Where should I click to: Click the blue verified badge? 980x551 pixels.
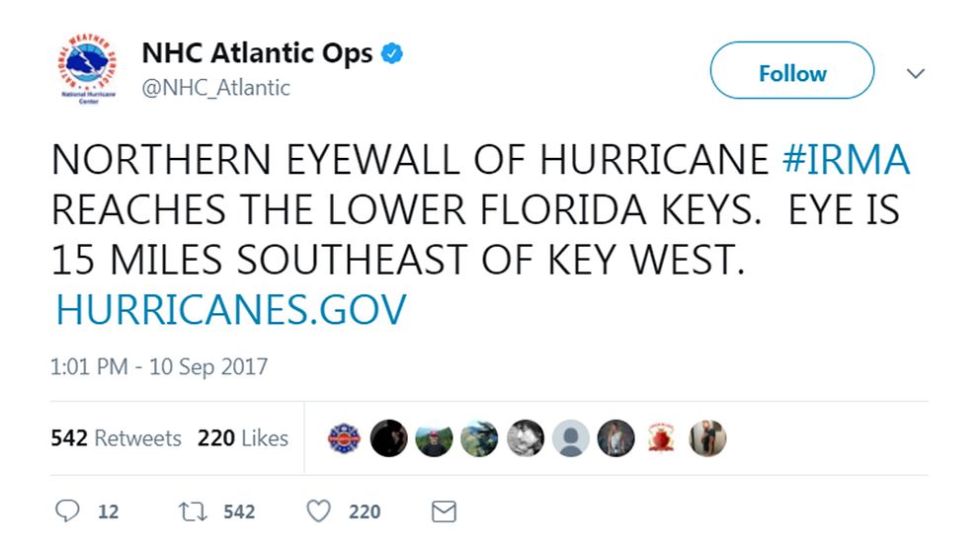[x=392, y=53]
